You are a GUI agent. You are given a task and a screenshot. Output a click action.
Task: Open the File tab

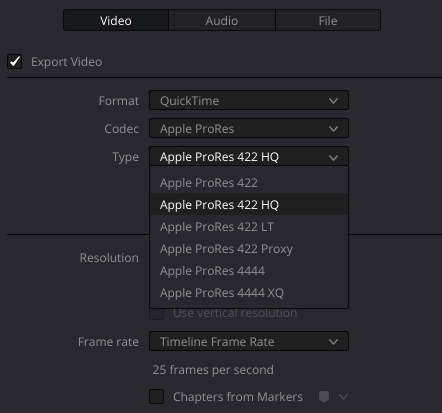[328, 21]
